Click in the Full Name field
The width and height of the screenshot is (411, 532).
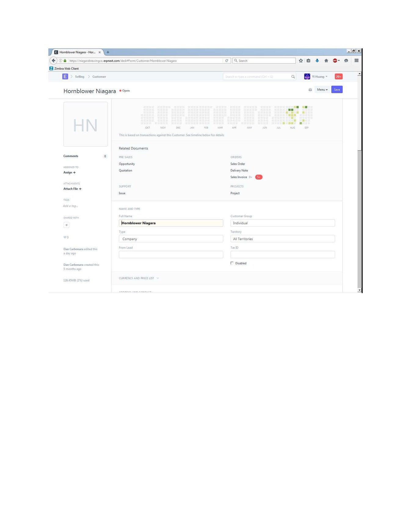pos(171,223)
